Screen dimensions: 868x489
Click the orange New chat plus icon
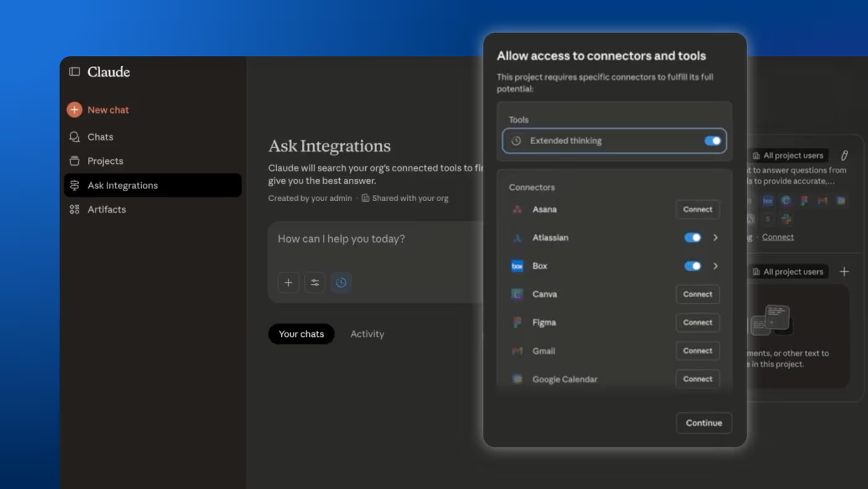pos(74,110)
